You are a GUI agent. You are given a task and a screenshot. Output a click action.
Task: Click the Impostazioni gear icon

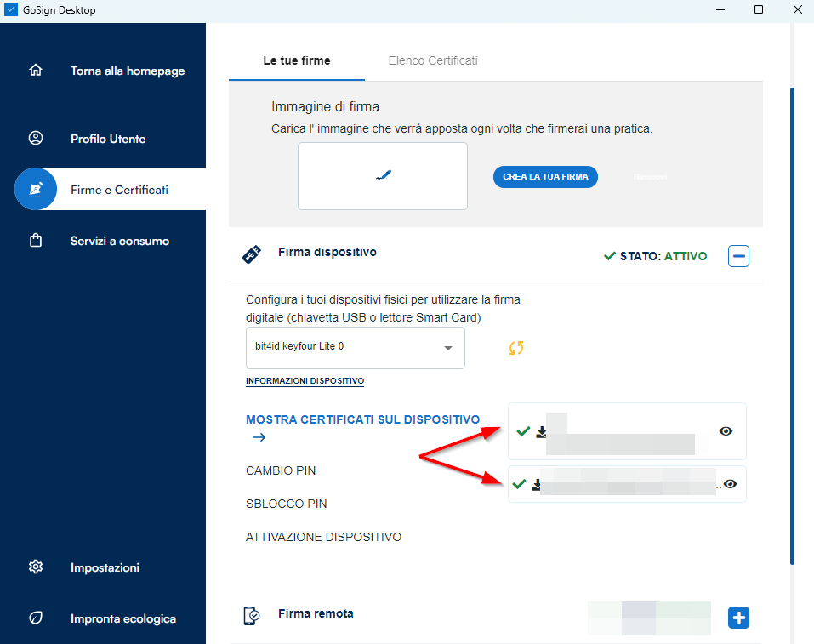click(36, 567)
